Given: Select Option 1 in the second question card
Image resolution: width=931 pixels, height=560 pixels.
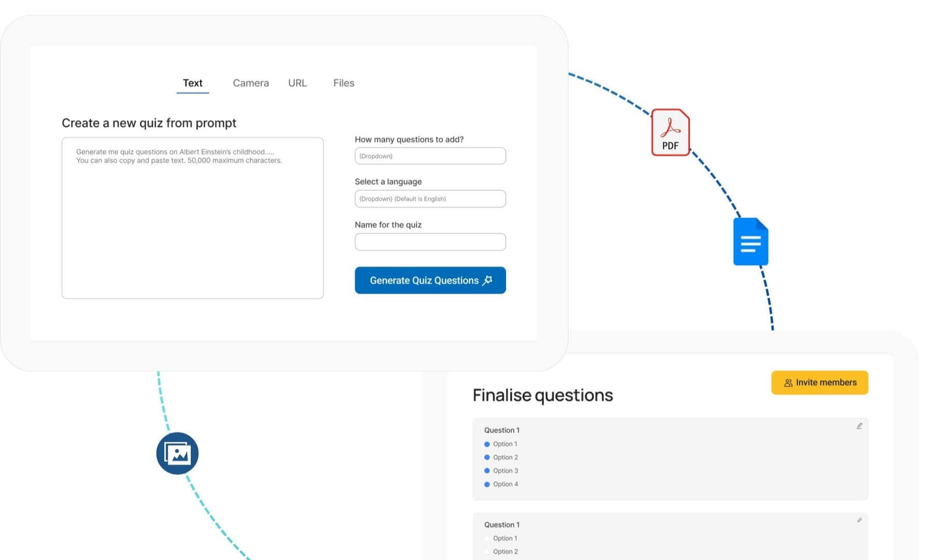Looking at the screenshot, I should (487, 539).
